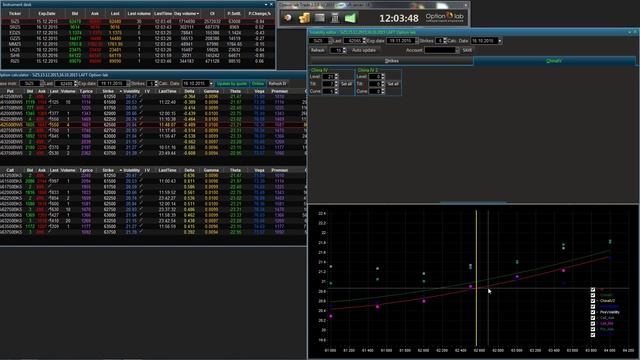
Task: Click the SAVE button in Volatility editor
Action: coord(467,50)
